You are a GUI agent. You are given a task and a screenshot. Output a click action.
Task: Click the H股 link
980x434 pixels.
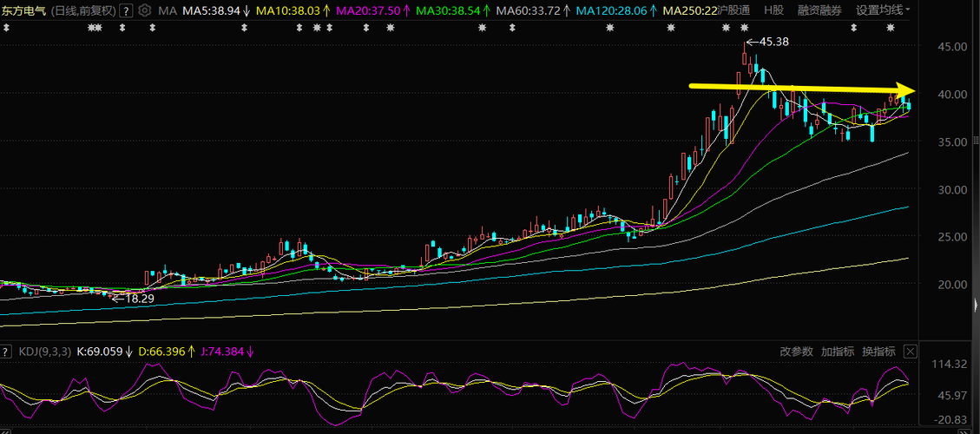(x=773, y=10)
